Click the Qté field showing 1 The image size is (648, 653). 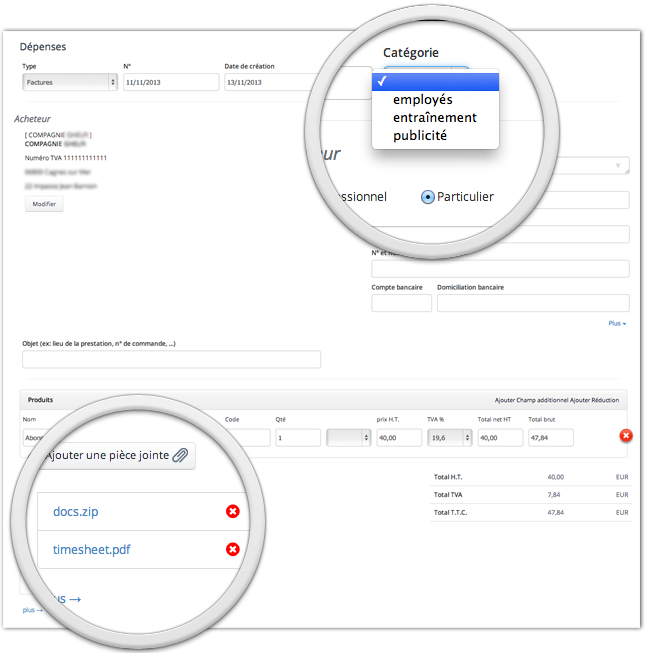pyautogui.click(x=298, y=438)
